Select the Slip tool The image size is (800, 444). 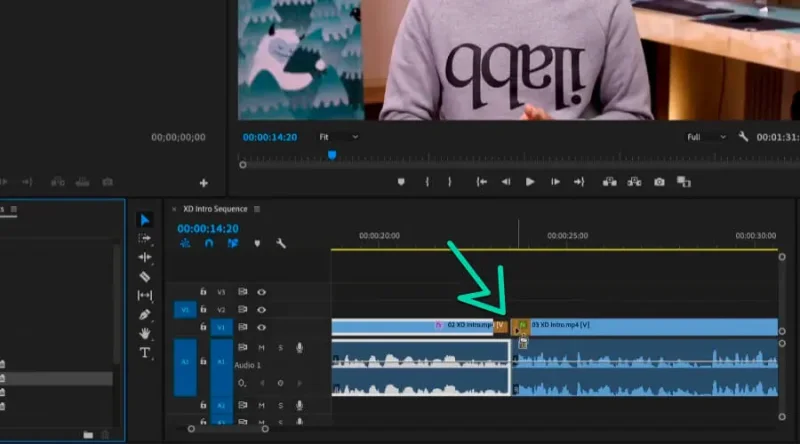tap(145, 295)
